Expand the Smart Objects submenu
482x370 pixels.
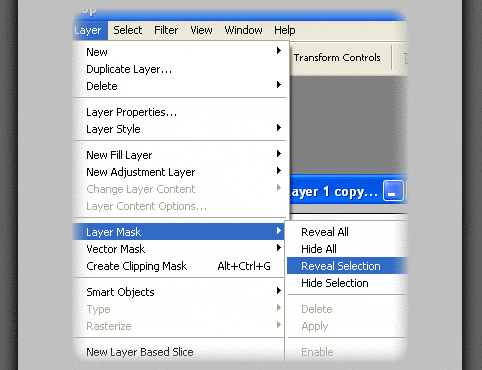coord(179,292)
